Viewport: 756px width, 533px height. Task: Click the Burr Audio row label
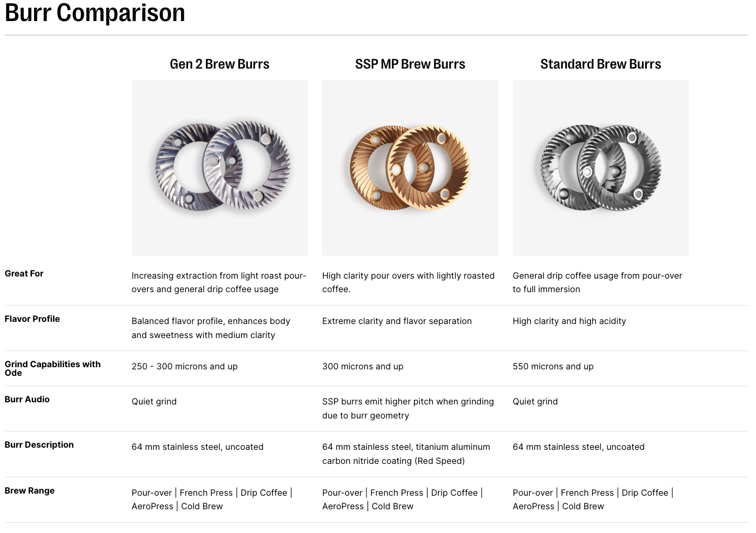tap(27, 400)
